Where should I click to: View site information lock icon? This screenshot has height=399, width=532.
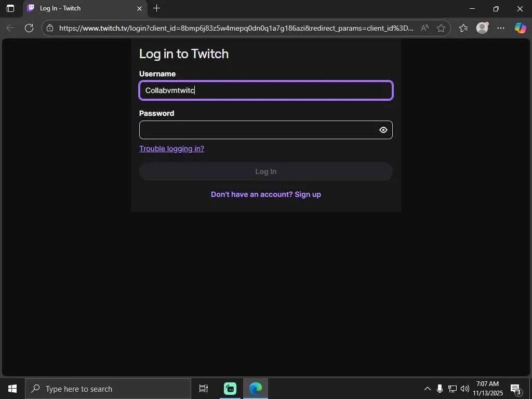(x=50, y=28)
